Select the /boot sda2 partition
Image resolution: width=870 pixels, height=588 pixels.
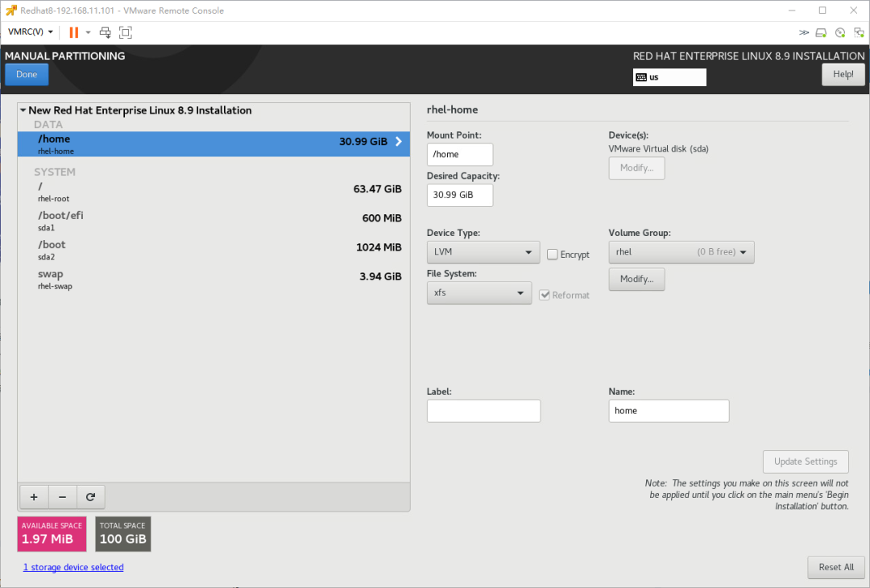(213, 251)
